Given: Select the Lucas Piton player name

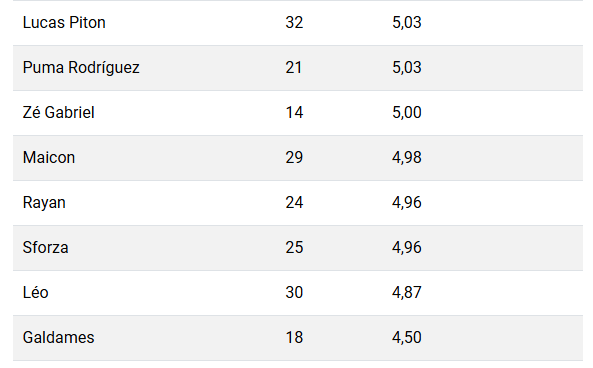Looking at the screenshot, I should tap(64, 23).
